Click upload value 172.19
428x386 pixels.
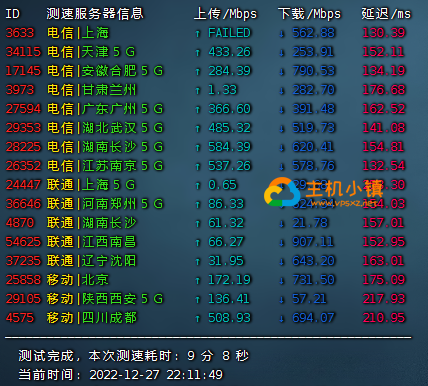click(229, 280)
